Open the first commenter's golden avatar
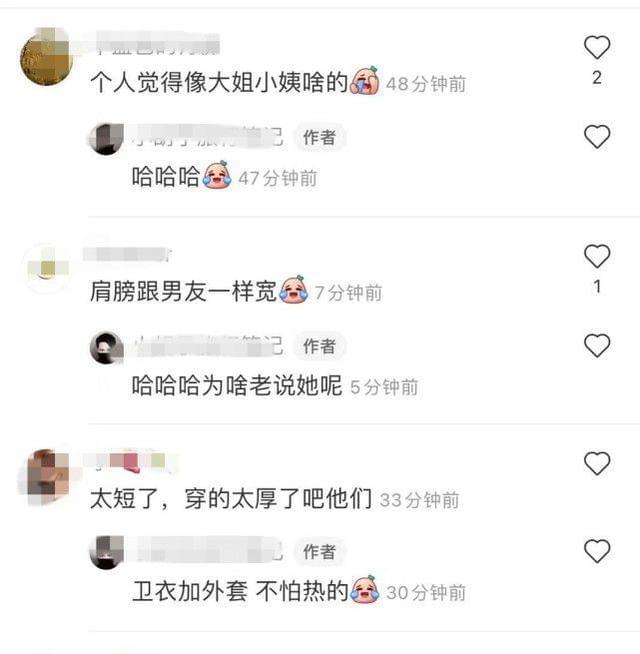This screenshot has height=654, width=640. pyautogui.click(x=46, y=58)
